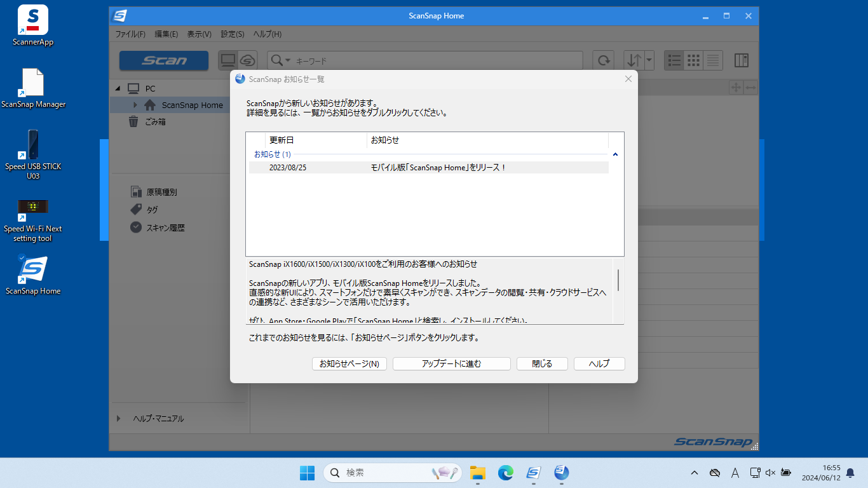Switch to thumbnail grid view
This screenshot has height=488, width=868.
[x=694, y=60]
